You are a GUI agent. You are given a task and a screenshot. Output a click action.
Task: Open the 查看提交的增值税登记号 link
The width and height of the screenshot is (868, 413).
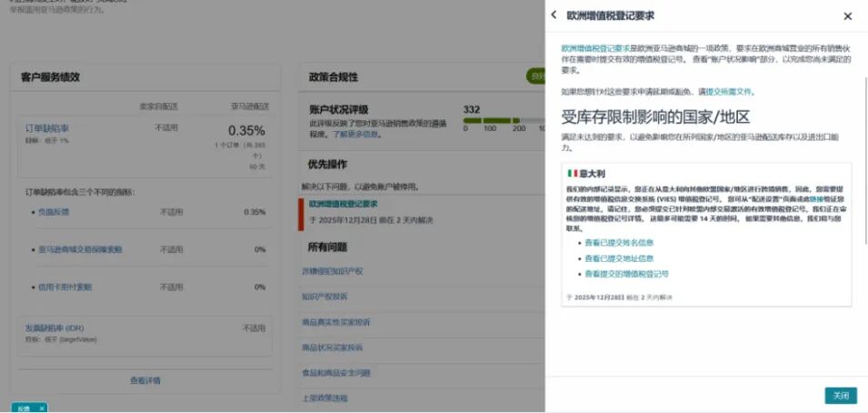tap(626, 273)
